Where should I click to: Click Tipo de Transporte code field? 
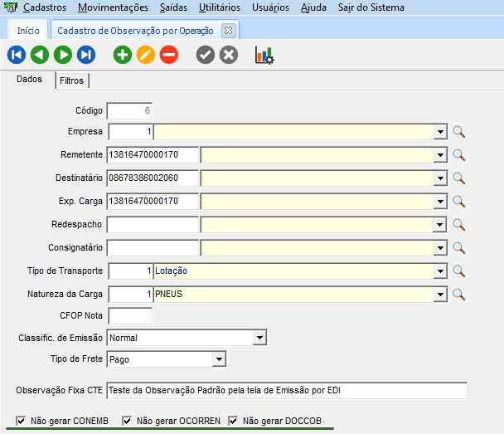[131, 271]
